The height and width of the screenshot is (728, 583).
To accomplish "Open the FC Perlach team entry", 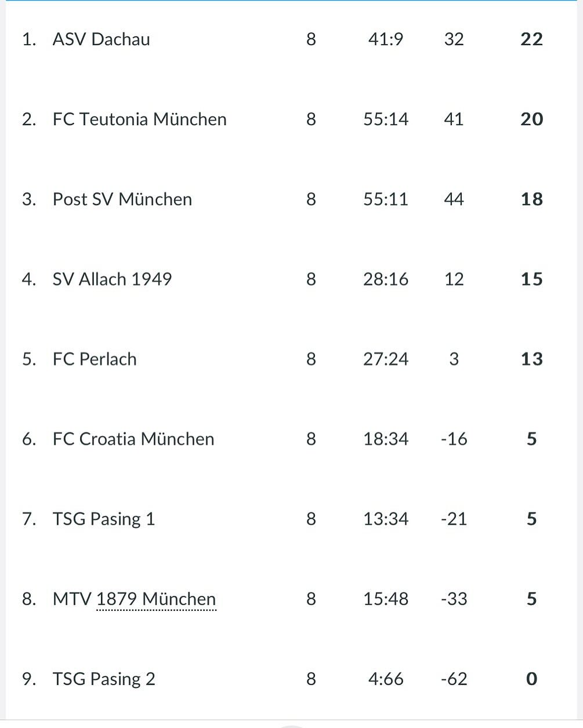I will point(95,359).
